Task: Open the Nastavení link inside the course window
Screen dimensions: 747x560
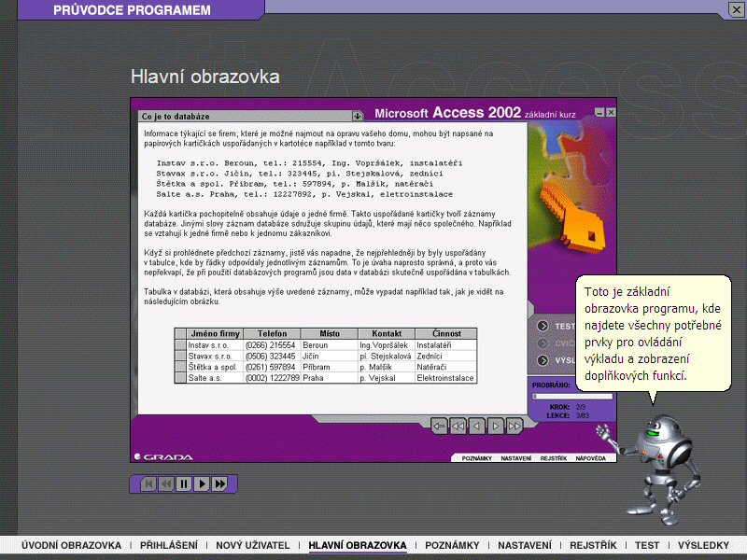Action: 516,458
